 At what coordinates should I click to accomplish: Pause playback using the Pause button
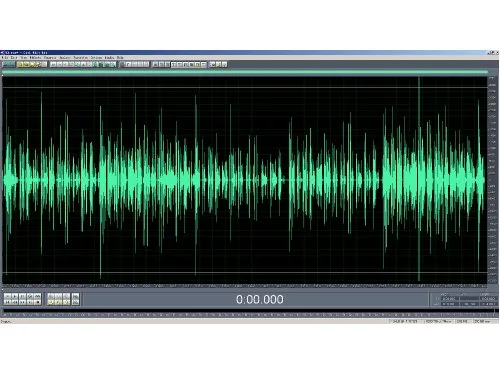tap(22, 296)
